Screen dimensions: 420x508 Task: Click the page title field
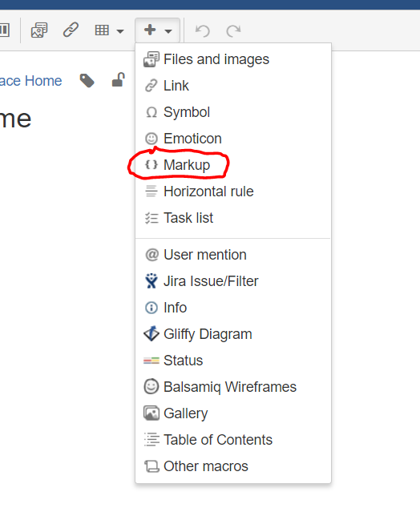(x=15, y=119)
